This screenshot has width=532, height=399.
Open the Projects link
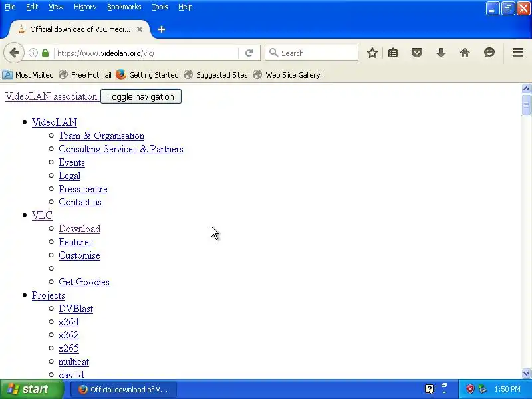[48, 295]
